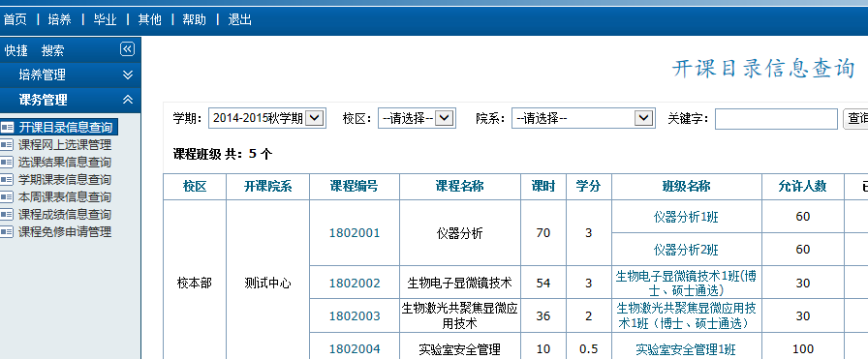Viewport: 868px width, 359px height.
Task: Switch to the 快捷 sidebar tab
Action: [x=16, y=50]
